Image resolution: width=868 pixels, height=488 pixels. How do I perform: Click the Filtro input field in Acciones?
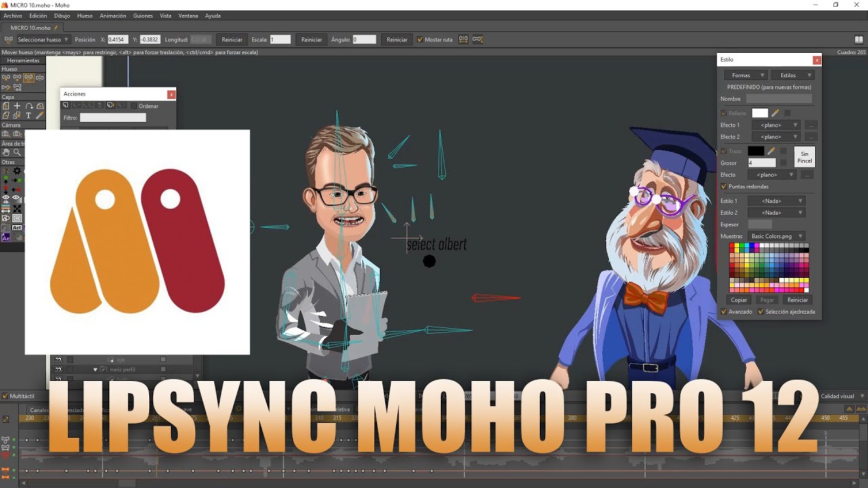click(113, 118)
